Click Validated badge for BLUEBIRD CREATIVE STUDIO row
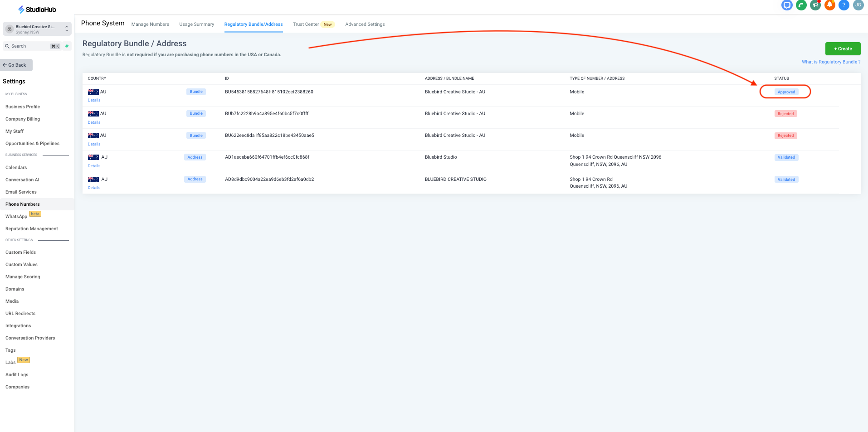 click(x=786, y=180)
